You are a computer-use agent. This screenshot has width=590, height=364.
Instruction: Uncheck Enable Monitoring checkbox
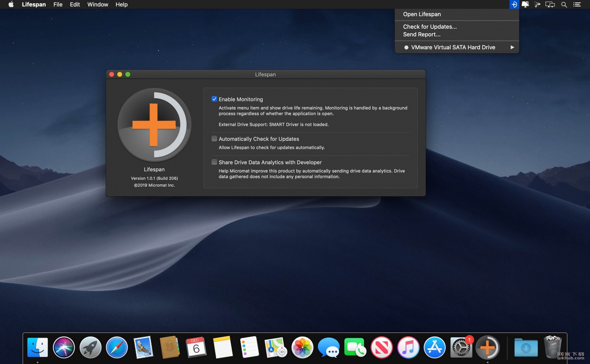coord(214,99)
